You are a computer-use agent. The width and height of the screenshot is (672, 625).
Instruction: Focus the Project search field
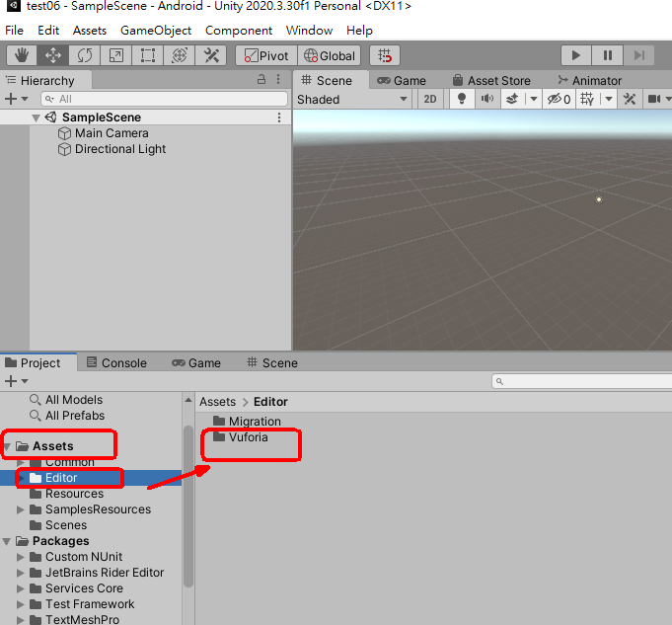(x=582, y=381)
